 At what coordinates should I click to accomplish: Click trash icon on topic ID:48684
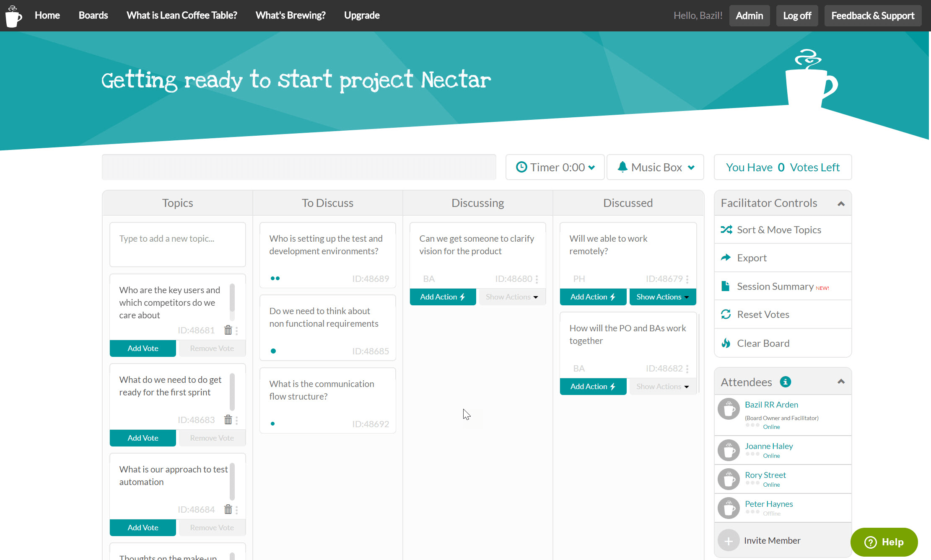tap(228, 509)
